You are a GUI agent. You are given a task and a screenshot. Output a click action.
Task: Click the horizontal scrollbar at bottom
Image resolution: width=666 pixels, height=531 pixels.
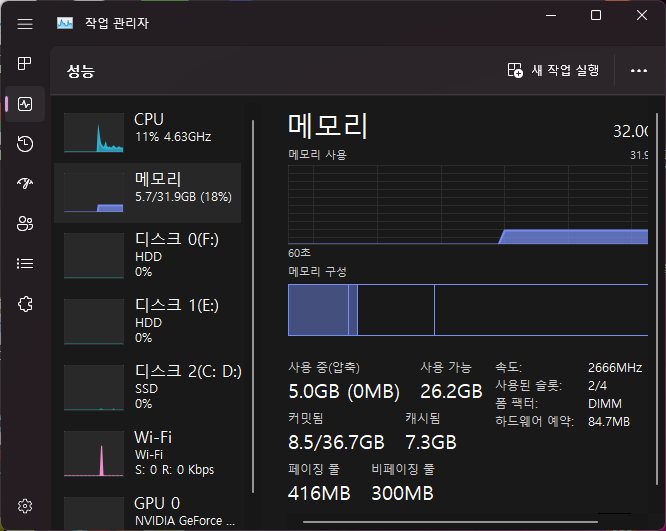(450, 522)
